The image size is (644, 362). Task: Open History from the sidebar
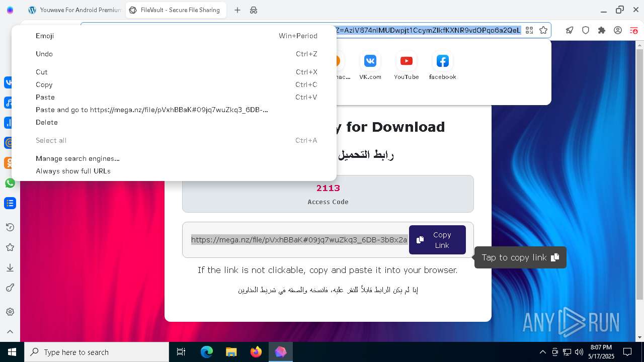(x=10, y=227)
